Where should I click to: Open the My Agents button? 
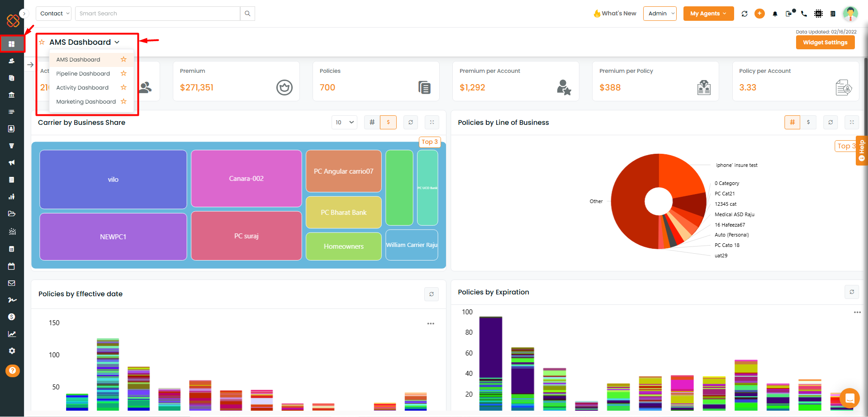pyautogui.click(x=708, y=14)
